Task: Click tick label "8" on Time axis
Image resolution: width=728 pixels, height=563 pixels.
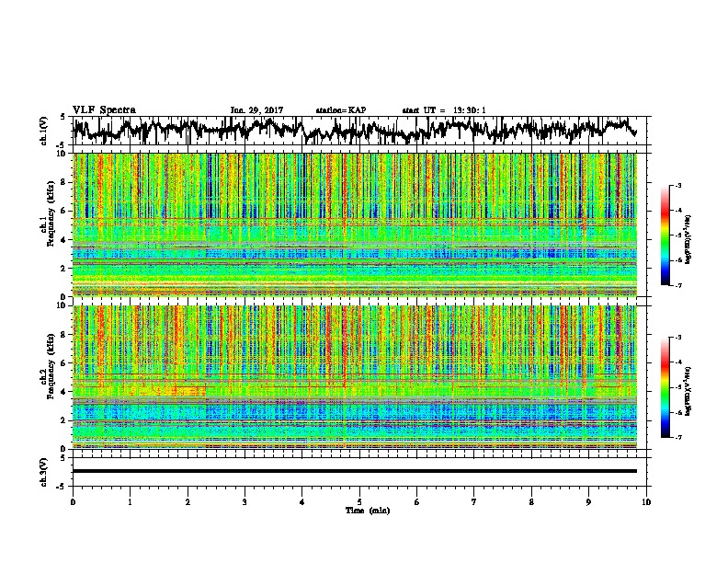Action: click(531, 502)
